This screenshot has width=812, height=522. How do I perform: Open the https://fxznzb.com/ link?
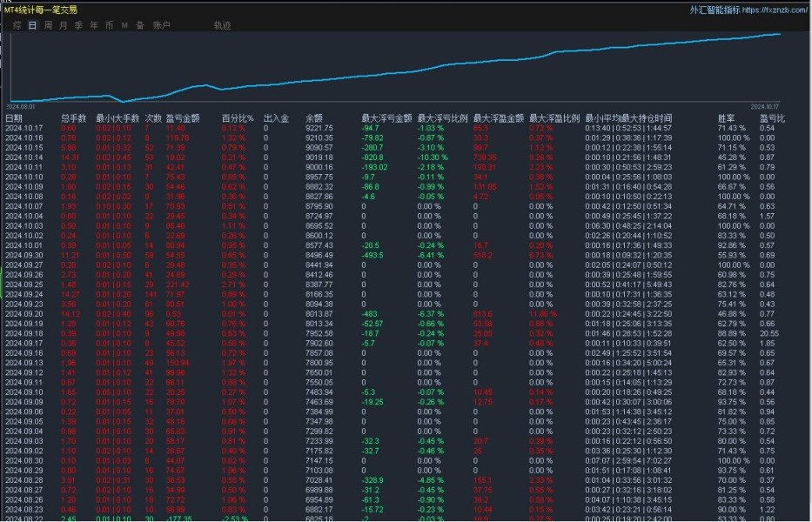click(775, 10)
